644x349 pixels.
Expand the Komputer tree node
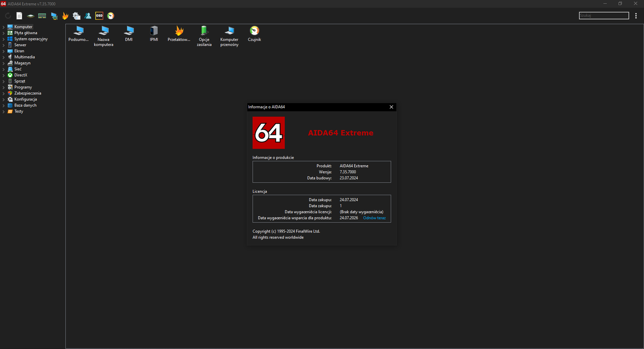tap(4, 27)
